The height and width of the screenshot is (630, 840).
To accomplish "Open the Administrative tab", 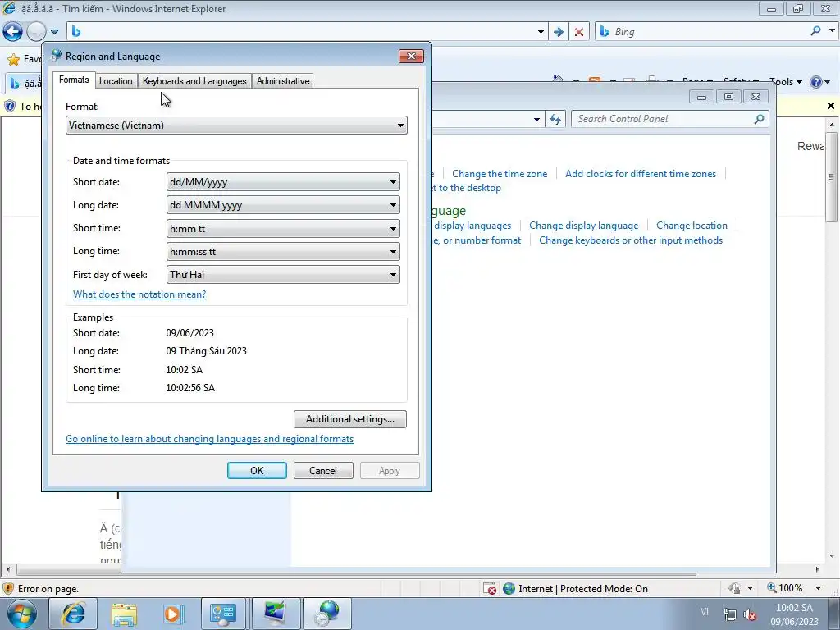I will pos(283,81).
